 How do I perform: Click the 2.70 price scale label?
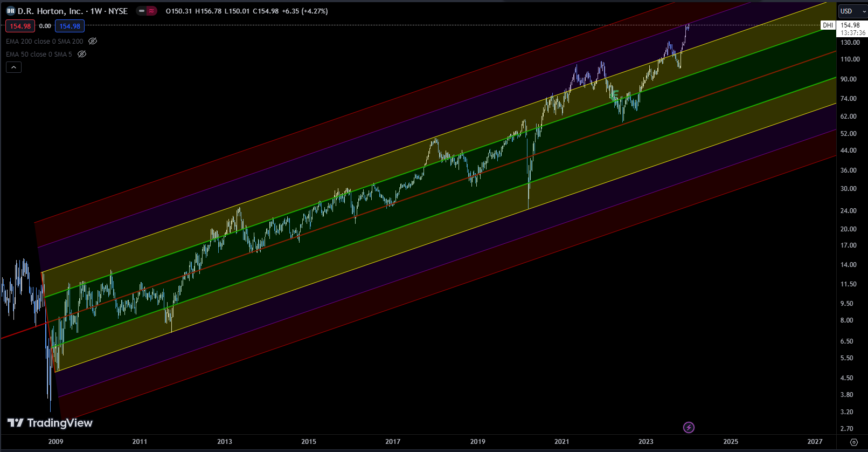pyautogui.click(x=847, y=429)
